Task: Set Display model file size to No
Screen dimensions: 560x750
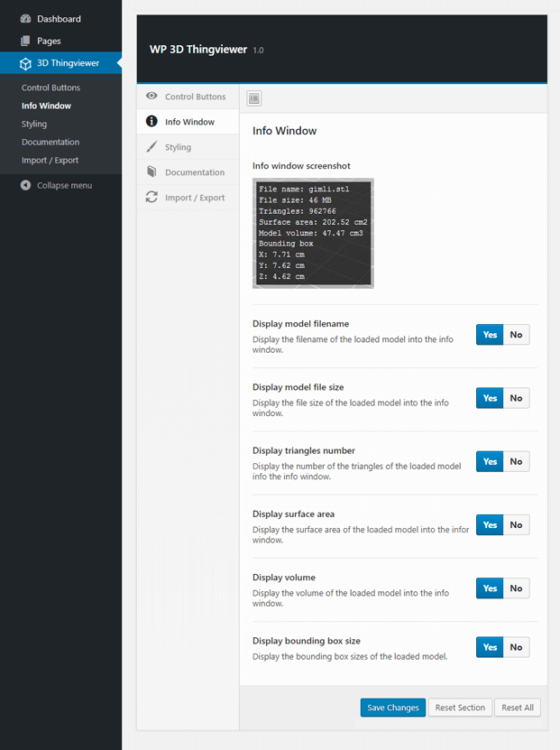Action: pyautogui.click(x=516, y=398)
